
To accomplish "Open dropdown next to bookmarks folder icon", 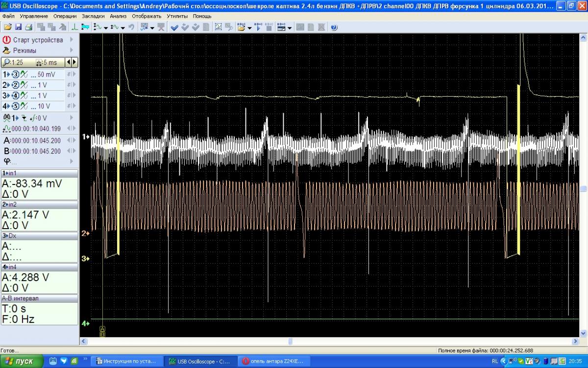I will [249, 27].
